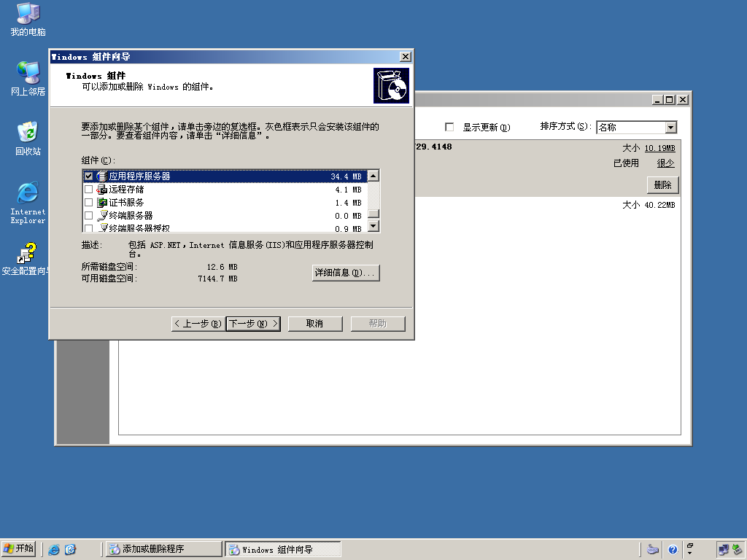Viewport: 747px width, 560px height.
Task: Launch Internet Explorer from the desktop
Action: (x=28, y=202)
